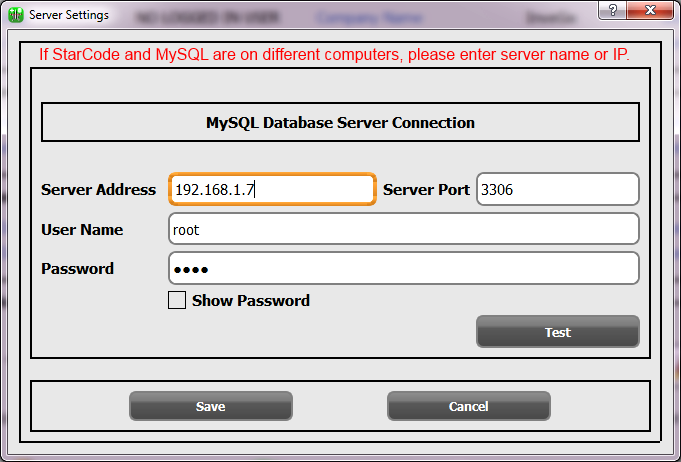Click the MySQL Database Server Connection header
The width and height of the screenshot is (681, 462).
tap(340, 123)
